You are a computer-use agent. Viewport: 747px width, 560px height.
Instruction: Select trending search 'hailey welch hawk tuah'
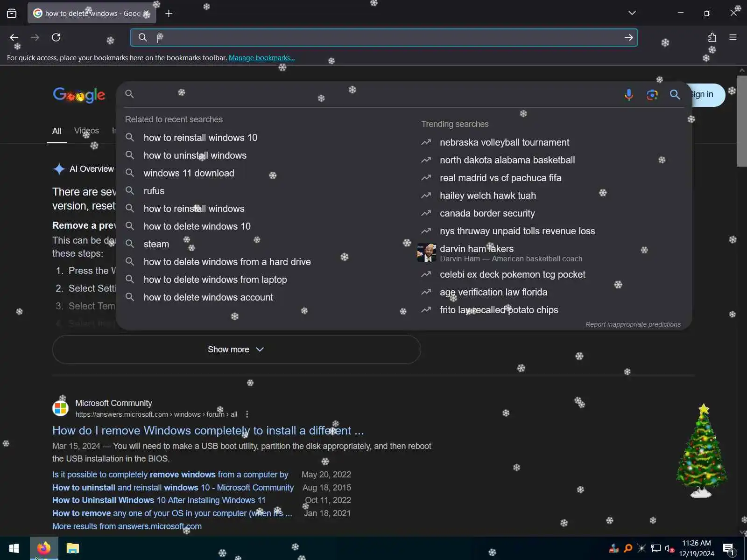tap(488, 196)
